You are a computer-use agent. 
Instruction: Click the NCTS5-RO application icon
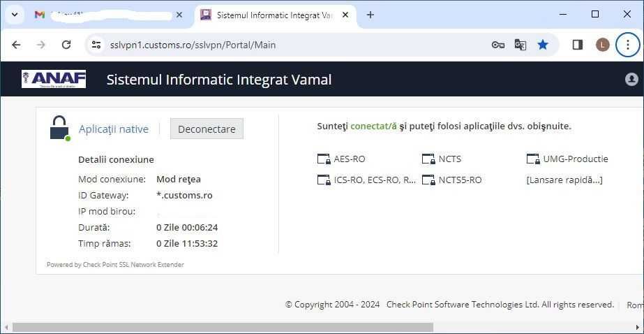click(x=428, y=180)
